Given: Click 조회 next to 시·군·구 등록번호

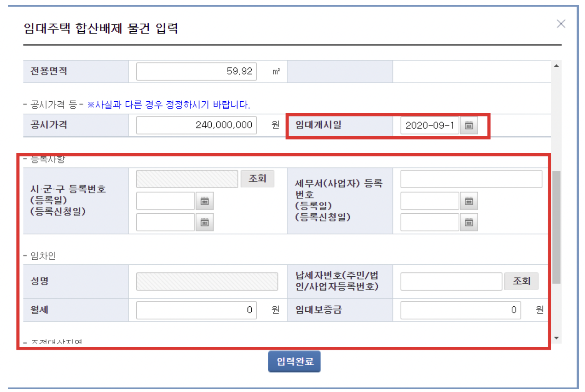Looking at the screenshot, I should (258, 178).
